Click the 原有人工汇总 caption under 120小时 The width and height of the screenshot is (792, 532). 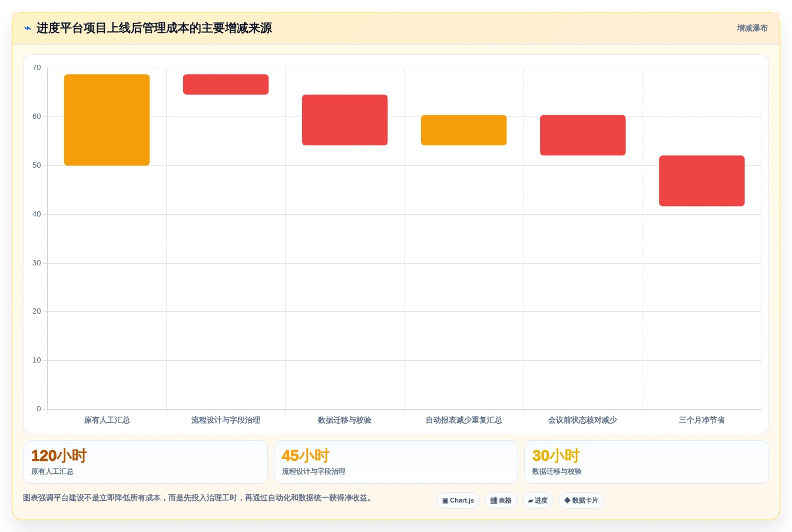pyautogui.click(x=52, y=471)
